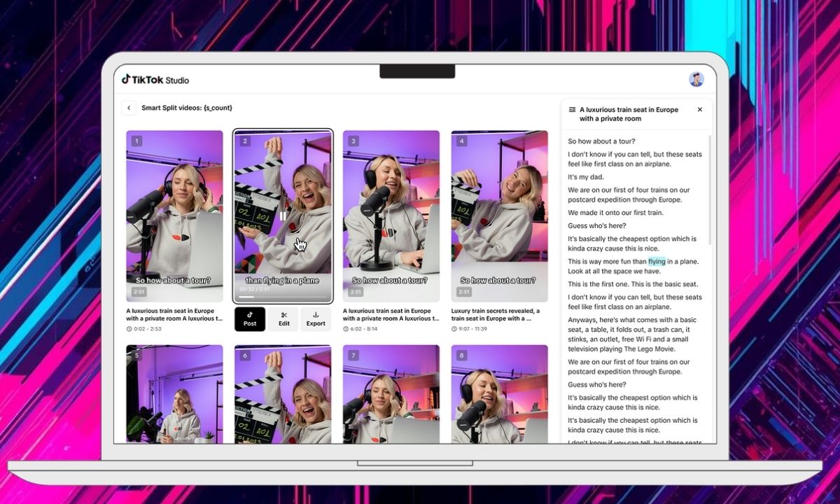Open the user profile avatar
The height and width of the screenshot is (504, 840).
click(x=696, y=79)
